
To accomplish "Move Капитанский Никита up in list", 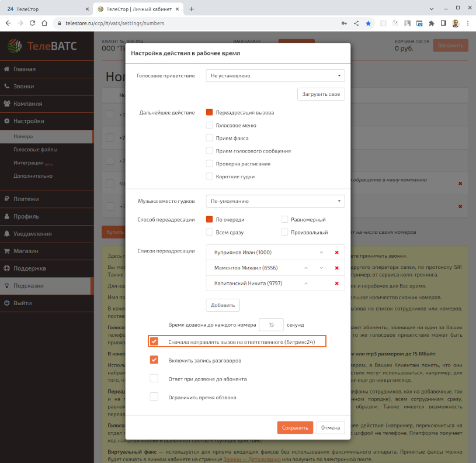I will [306, 284].
